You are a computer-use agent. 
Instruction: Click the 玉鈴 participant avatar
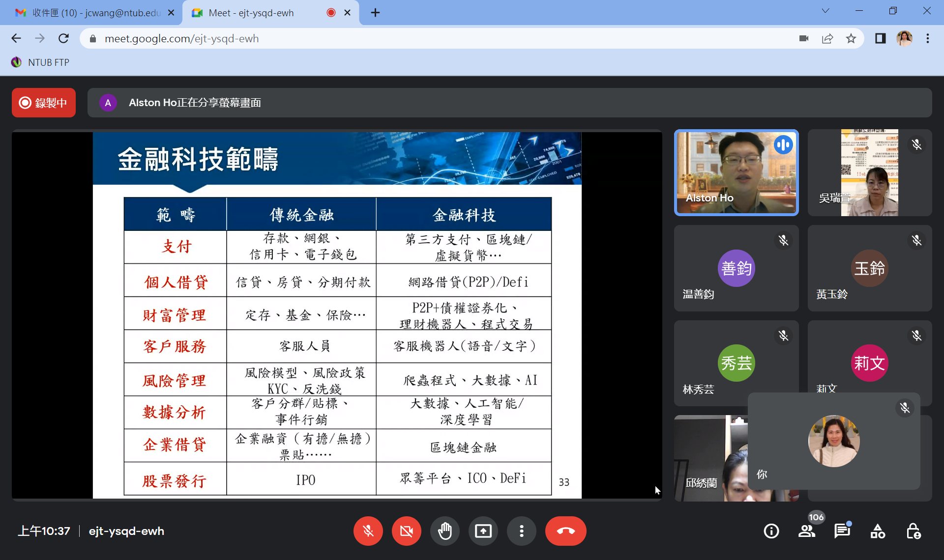click(x=869, y=268)
